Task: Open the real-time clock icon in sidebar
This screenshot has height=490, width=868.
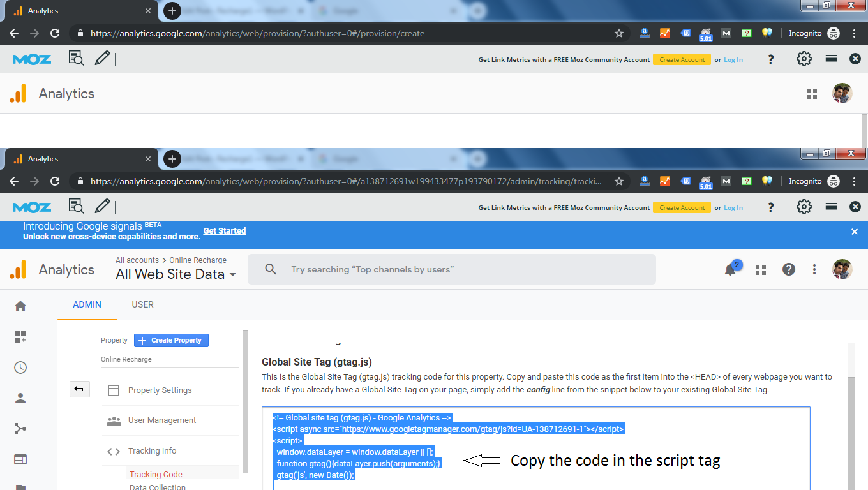Action: tap(20, 367)
